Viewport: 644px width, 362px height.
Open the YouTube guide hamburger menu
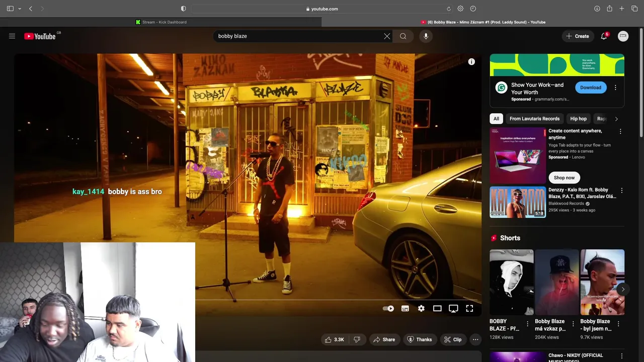tap(12, 36)
